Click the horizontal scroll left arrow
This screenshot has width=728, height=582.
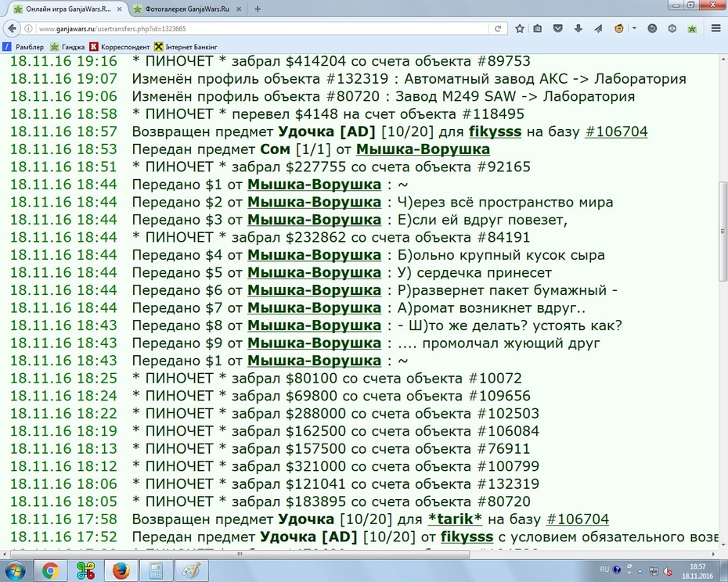[x=4, y=554]
